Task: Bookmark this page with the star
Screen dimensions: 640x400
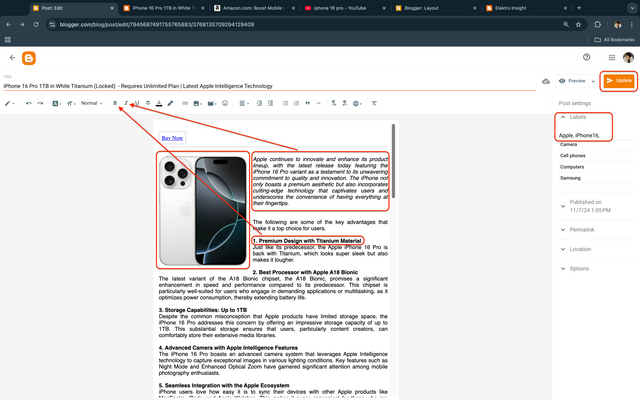Action: click(x=578, y=24)
